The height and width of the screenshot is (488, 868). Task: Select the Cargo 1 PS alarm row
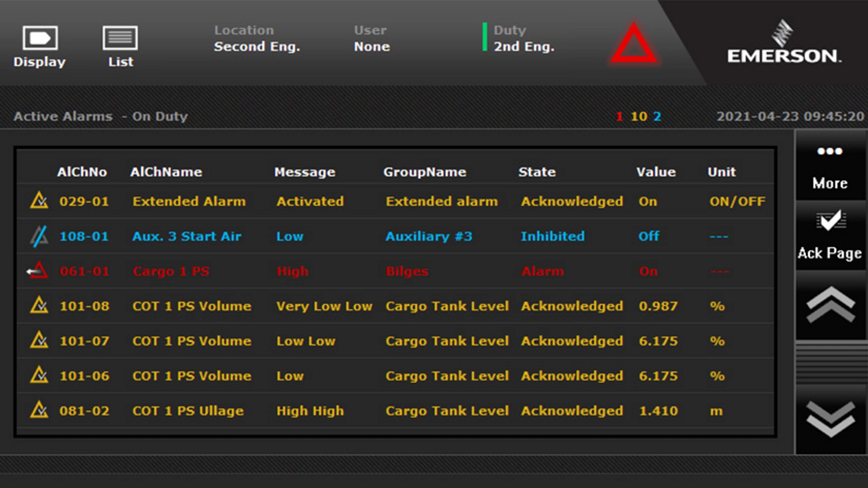[316, 271]
